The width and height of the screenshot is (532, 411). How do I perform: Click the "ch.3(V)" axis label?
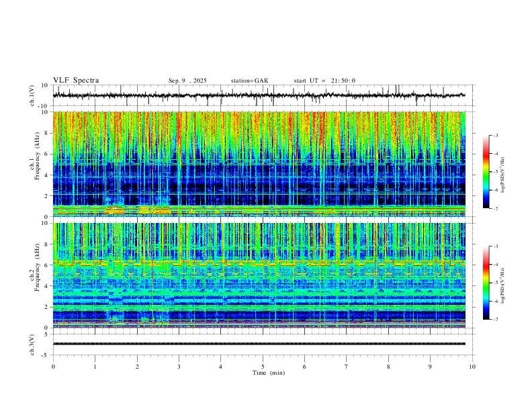32,345
